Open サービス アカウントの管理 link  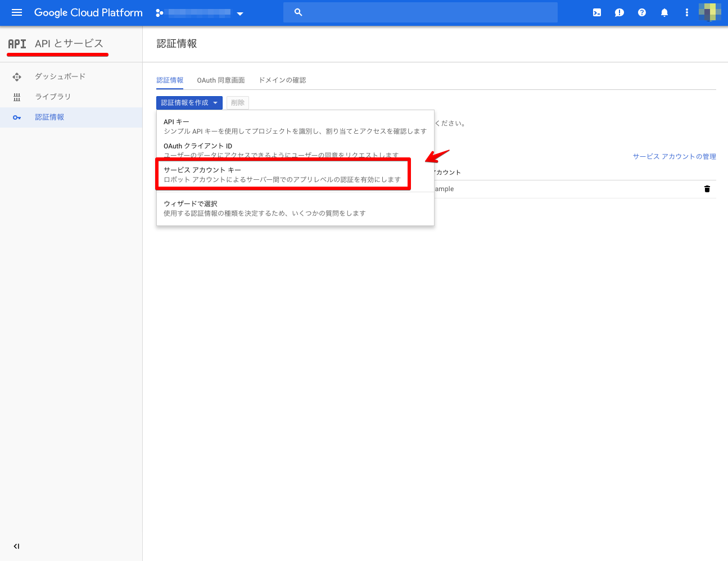point(674,156)
